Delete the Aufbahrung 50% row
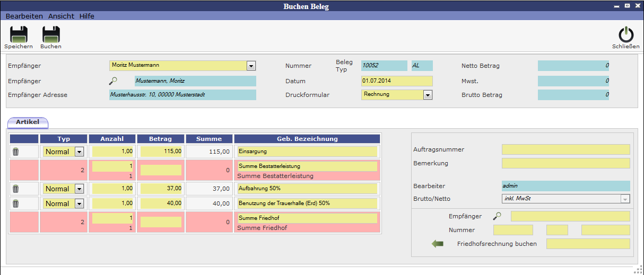Screen dimensions: 644x275 (16, 189)
